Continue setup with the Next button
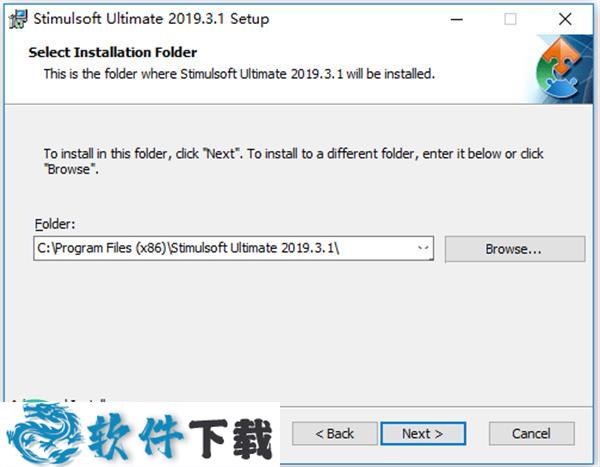This screenshot has height=467, width=600. click(423, 434)
